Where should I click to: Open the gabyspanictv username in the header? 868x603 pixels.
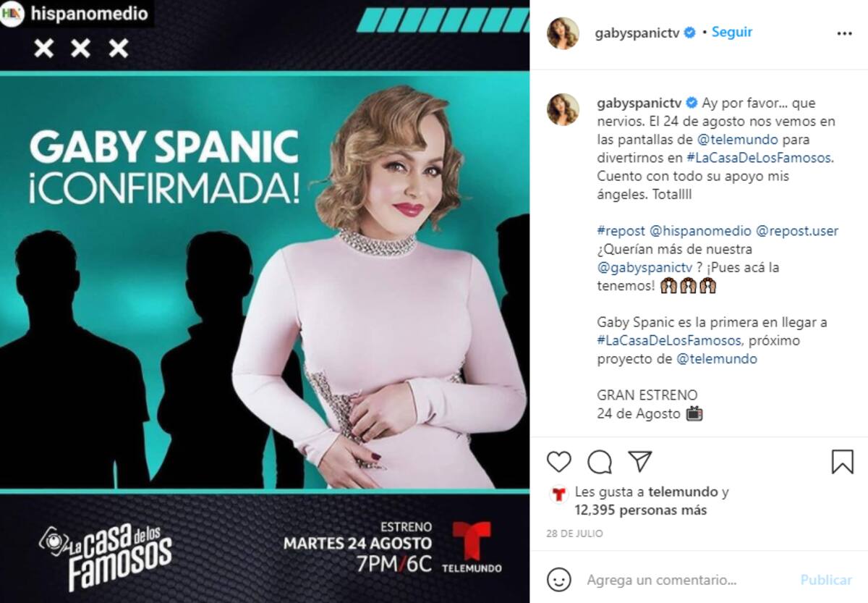click(x=637, y=33)
